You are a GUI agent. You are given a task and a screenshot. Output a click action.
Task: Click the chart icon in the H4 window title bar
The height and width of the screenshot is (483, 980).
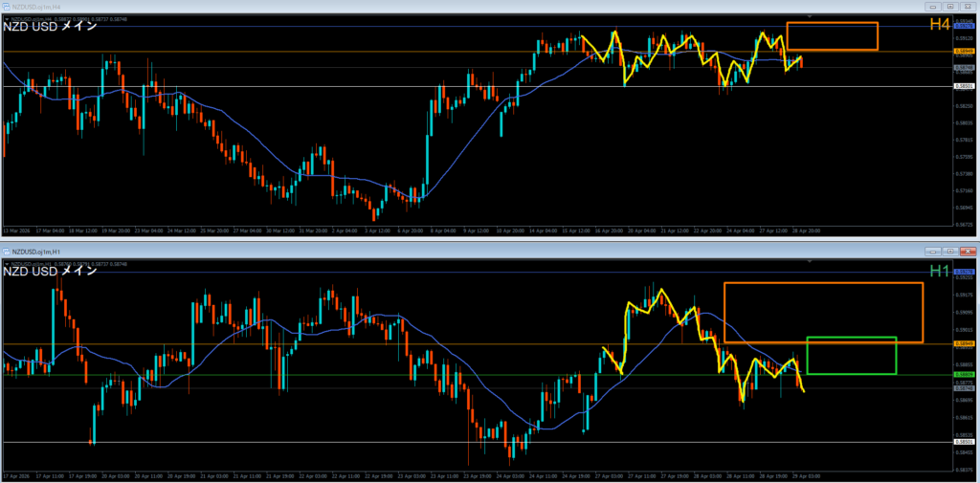7,7
